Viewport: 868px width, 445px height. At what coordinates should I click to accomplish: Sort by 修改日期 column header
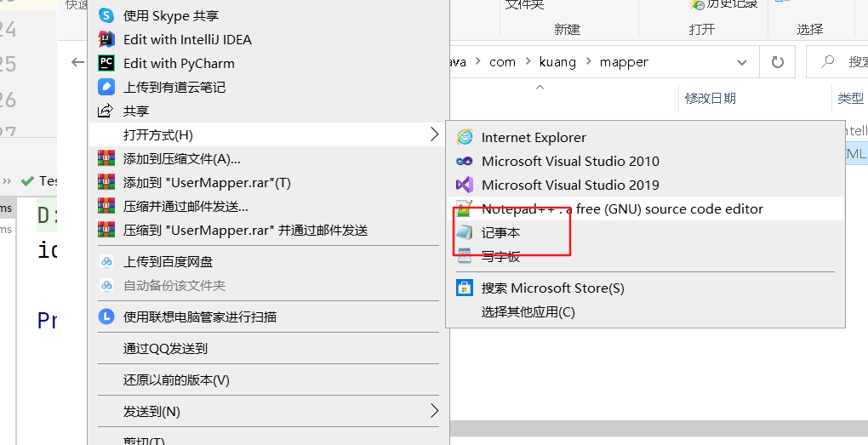pos(710,99)
